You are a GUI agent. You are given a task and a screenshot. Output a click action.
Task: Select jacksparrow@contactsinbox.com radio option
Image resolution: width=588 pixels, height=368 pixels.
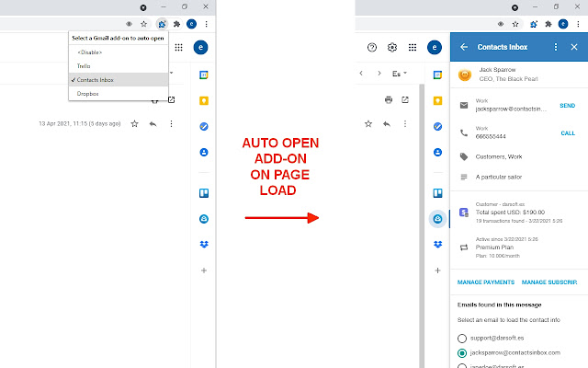tap(462, 353)
